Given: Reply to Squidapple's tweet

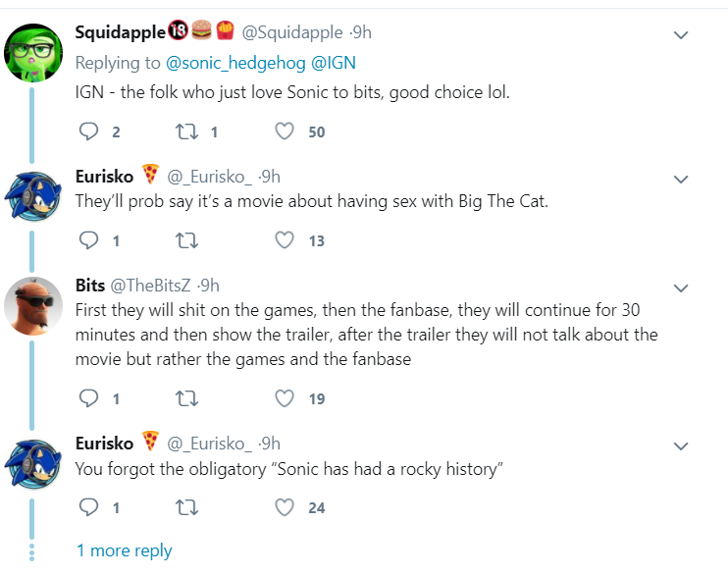Looking at the screenshot, I should (88, 131).
